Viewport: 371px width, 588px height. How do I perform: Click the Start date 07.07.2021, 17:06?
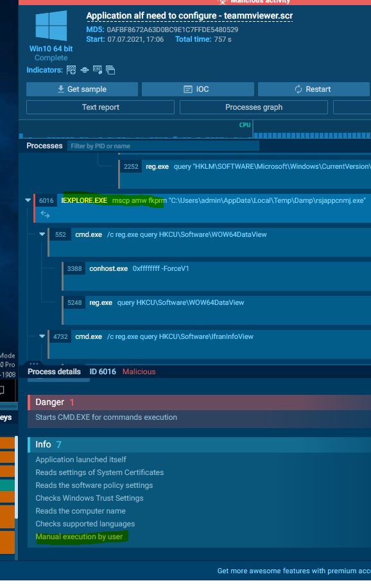click(x=135, y=39)
